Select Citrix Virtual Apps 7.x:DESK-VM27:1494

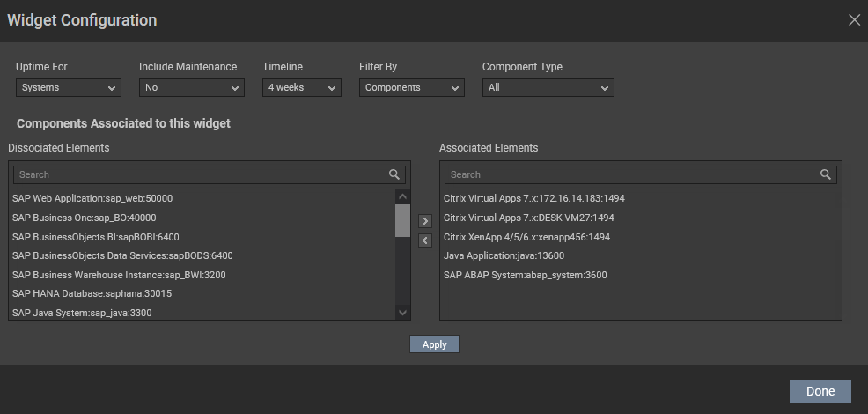[529, 218]
